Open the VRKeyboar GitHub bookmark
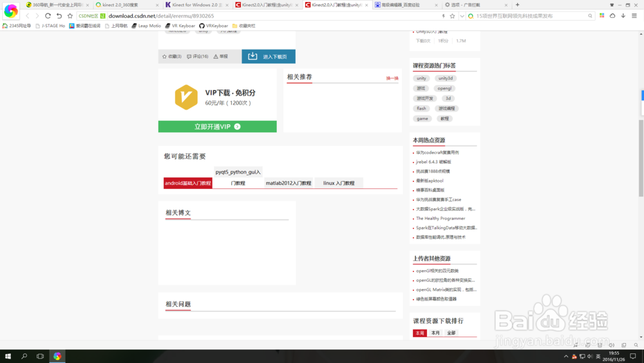This screenshot has width=644, height=363. click(214, 26)
